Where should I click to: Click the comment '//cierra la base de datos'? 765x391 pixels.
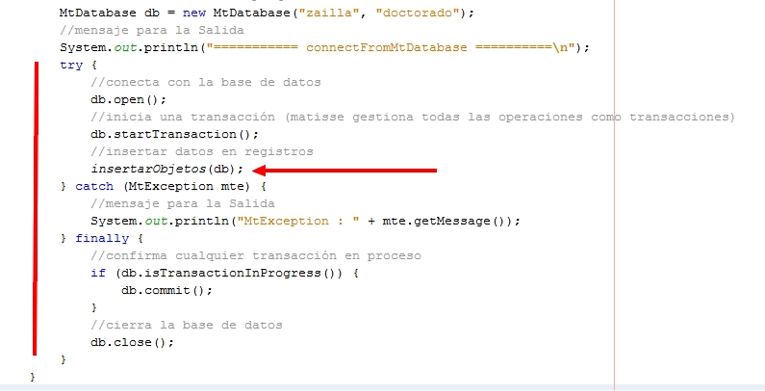coord(186,325)
